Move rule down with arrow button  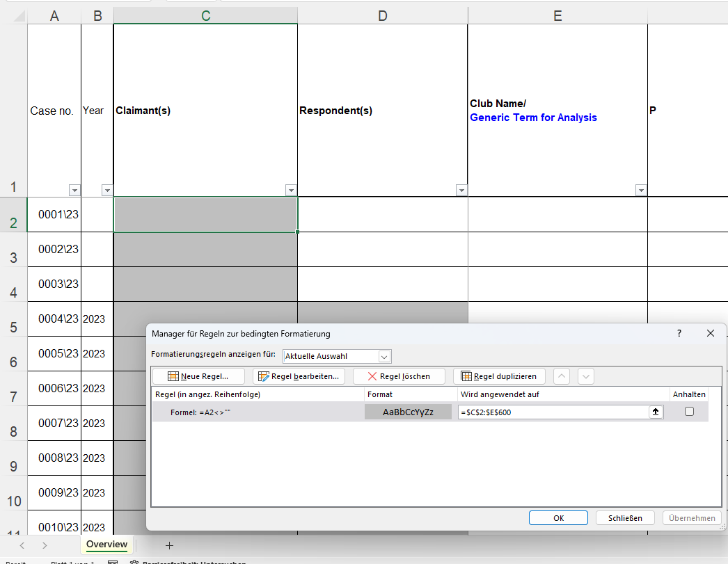coord(586,376)
